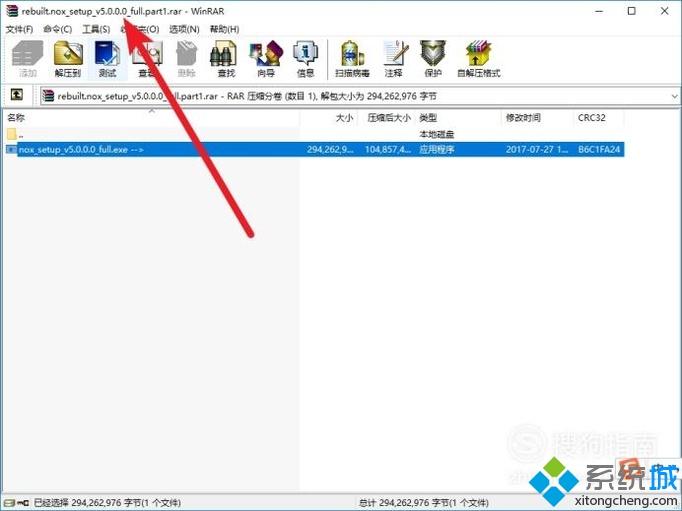Screen dimensions: 682x511
Task: Click the Comment (注释) icon
Action: click(394, 59)
